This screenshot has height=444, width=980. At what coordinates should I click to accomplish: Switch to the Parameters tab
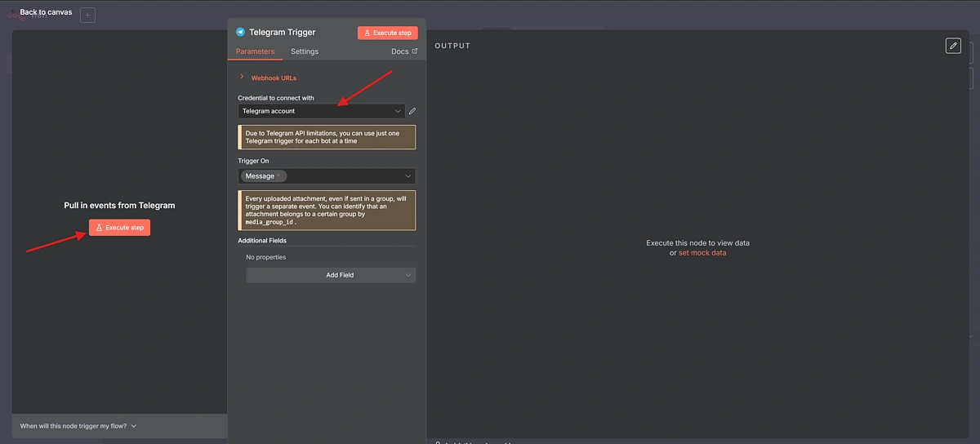coord(255,51)
